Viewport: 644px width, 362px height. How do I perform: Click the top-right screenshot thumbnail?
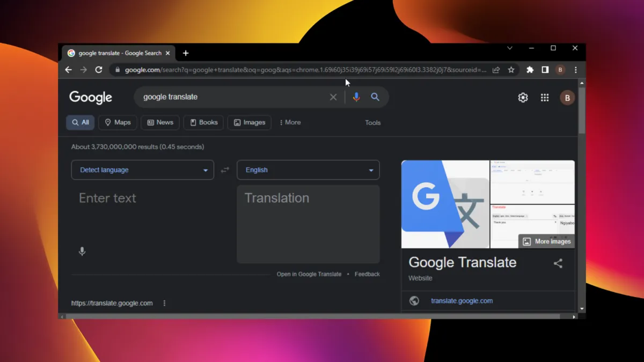pyautogui.click(x=532, y=182)
